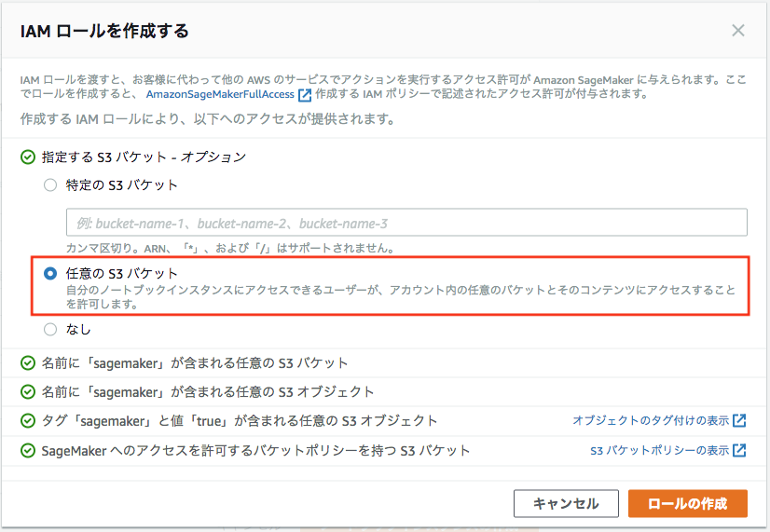
Task: Click check icon for sagemaker-named S3 オブジェクト row
Action: tap(28, 391)
